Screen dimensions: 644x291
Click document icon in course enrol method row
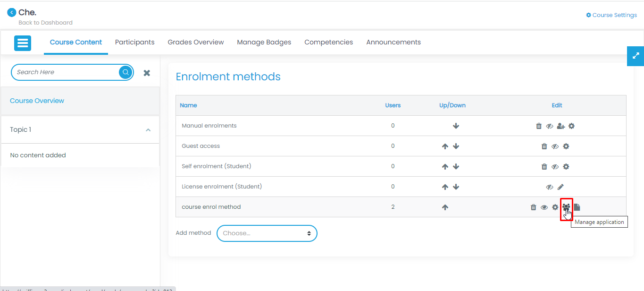(x=577, y=207)
